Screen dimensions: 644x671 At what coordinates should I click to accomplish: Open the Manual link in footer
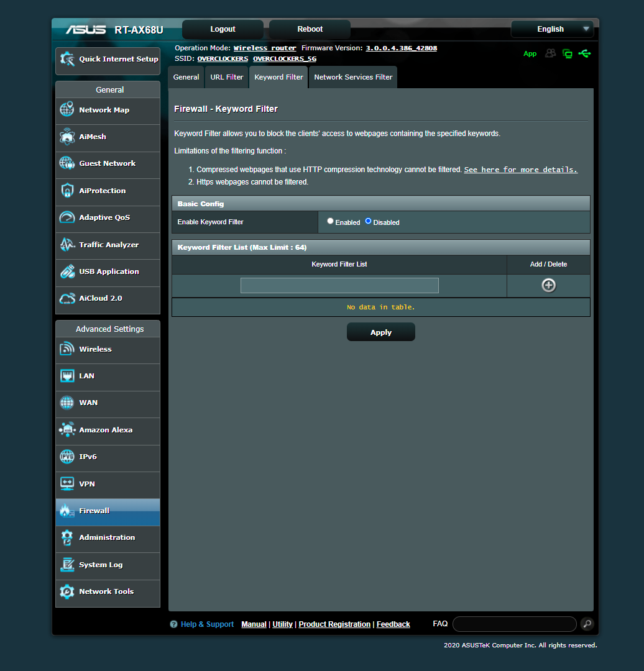point(254,624)
